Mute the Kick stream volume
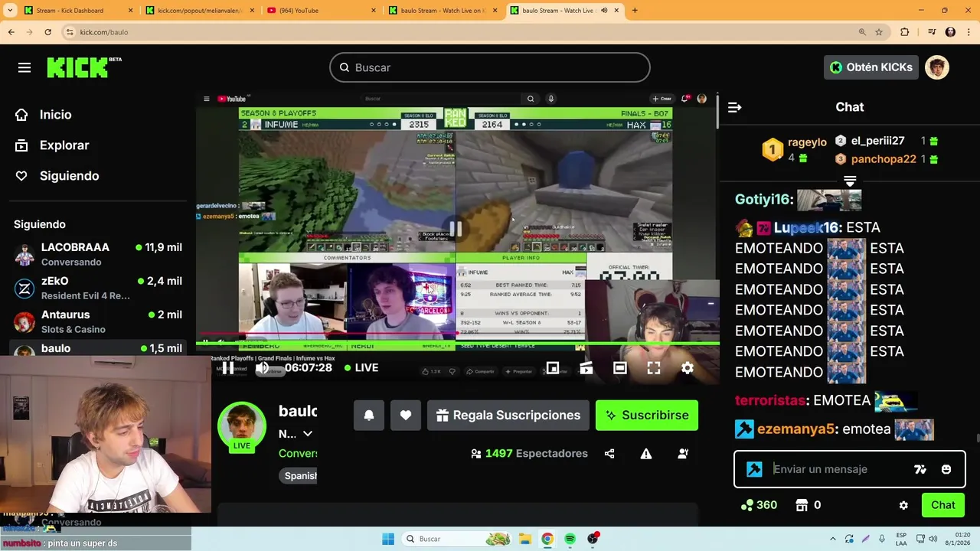Image resolution: width=980 pixels, height=551 pixels. click(x=262, y=368)
